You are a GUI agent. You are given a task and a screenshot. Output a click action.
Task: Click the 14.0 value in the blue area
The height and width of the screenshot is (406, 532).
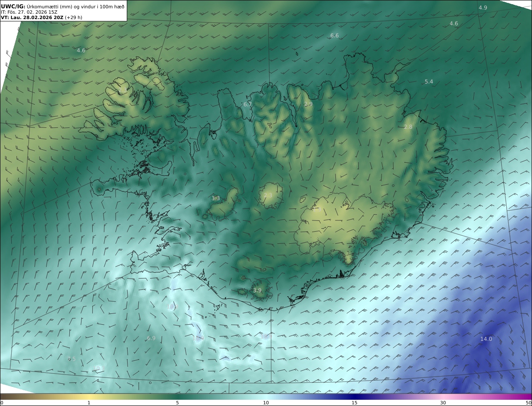click(x=486, y=339)
